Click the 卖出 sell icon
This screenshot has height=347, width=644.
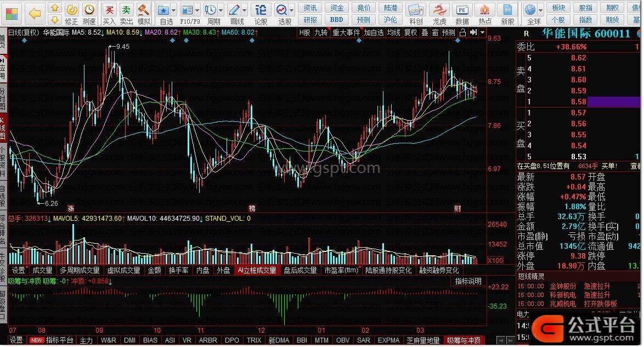pos(126,14)
